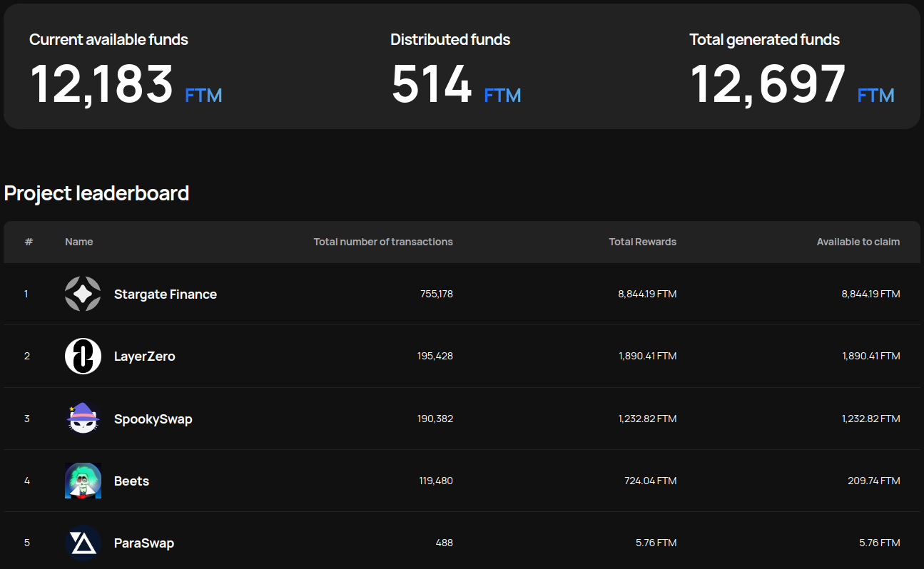This screenshot has width=924, height=569.
Task: Click Total number of transactions header
Action: (383, 242)
